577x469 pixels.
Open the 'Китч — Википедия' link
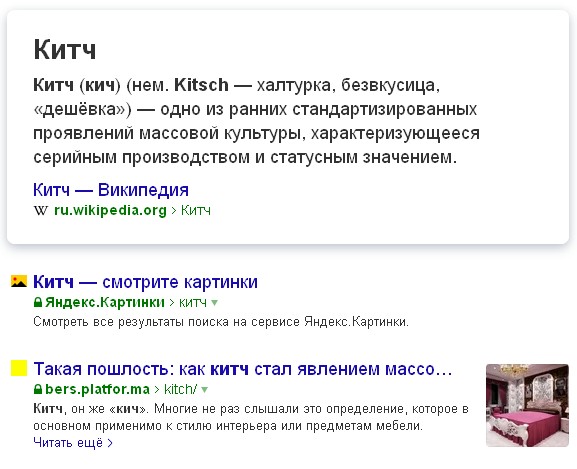tap(111, 190)
